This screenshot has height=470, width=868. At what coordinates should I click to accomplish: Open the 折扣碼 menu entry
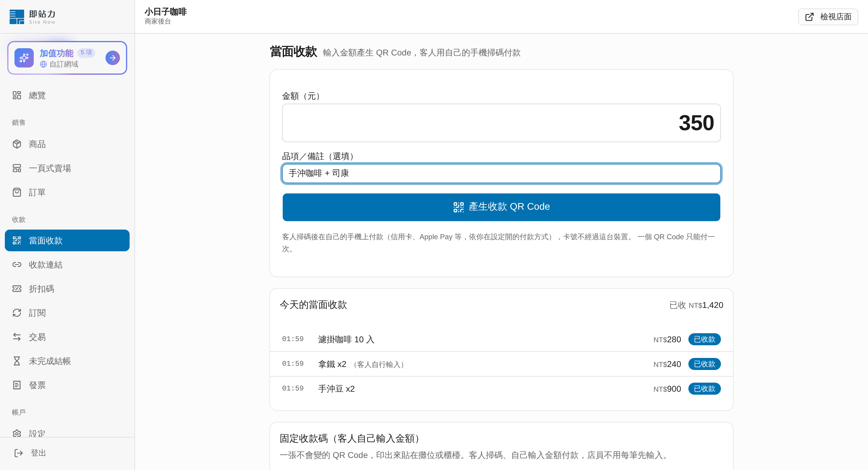67,289
